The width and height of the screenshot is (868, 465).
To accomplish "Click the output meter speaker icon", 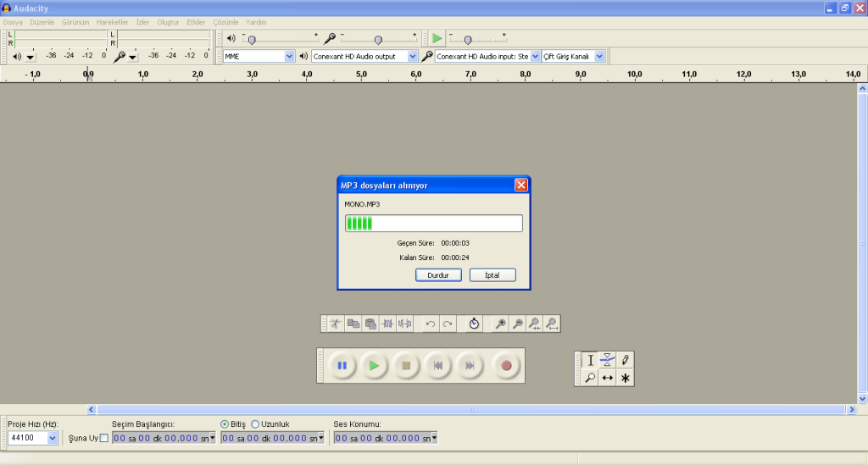I will tap(17, 57).
